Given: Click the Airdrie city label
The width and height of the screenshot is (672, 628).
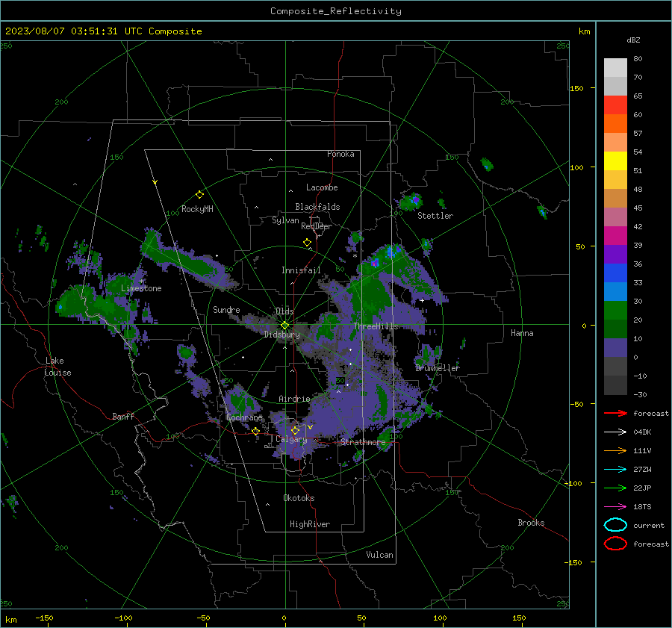Looking at the screenshot, I should coord(294,399).
